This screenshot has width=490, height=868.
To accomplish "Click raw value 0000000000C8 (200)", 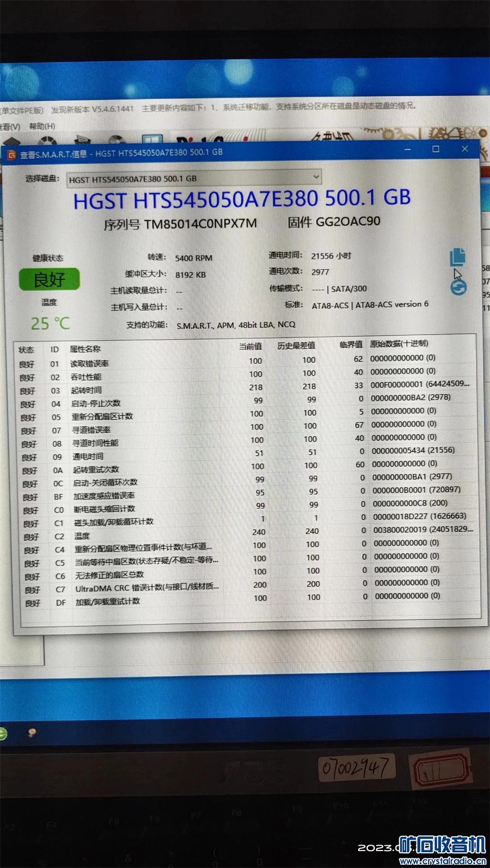I will (410, 503).
